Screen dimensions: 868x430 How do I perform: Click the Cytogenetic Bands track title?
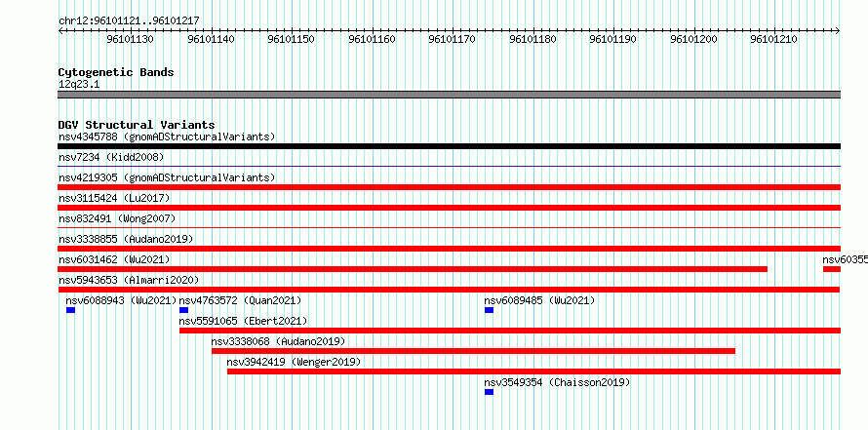[x=116, y=72]
